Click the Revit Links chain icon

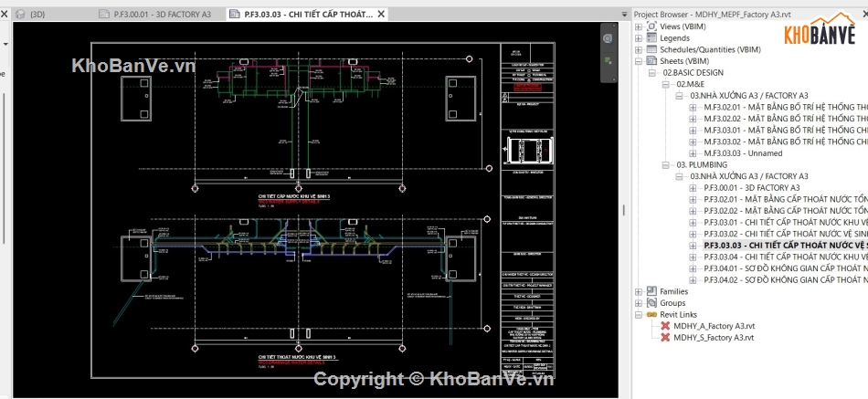(651, 314)
